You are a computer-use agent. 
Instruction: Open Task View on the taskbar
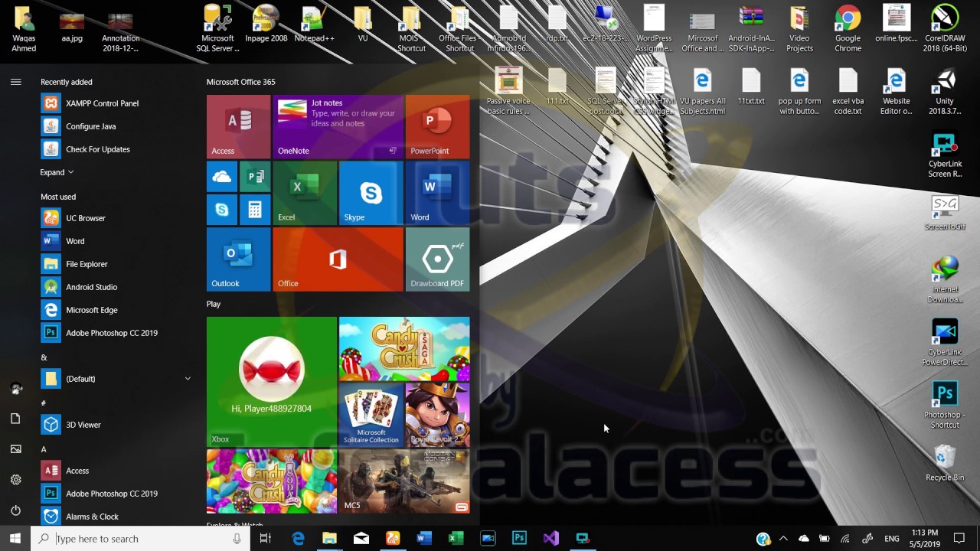(x=266, y=539)
